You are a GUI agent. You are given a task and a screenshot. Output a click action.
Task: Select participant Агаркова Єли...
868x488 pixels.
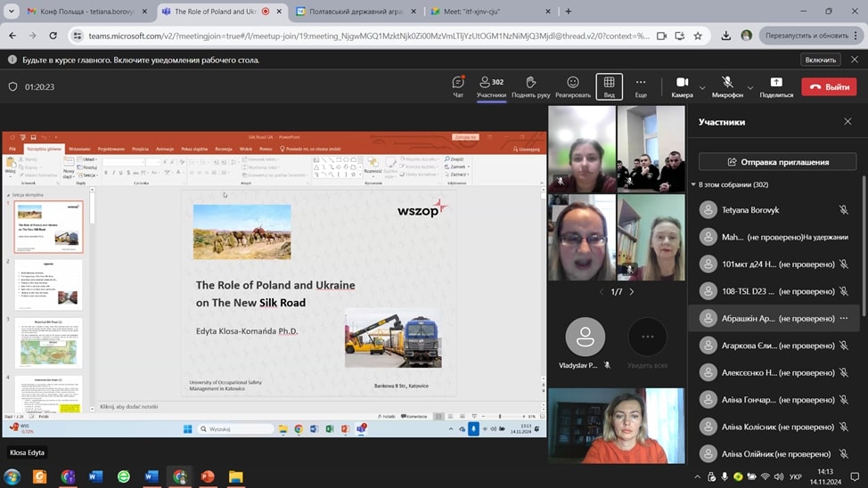774,346
